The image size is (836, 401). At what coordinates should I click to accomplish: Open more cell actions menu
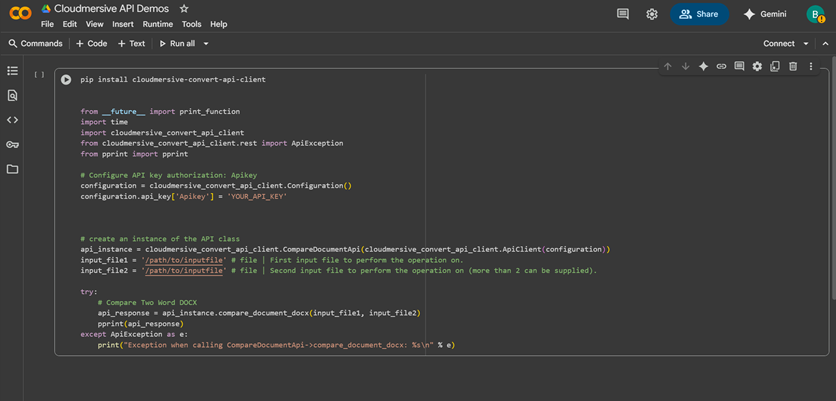[811, 66]
